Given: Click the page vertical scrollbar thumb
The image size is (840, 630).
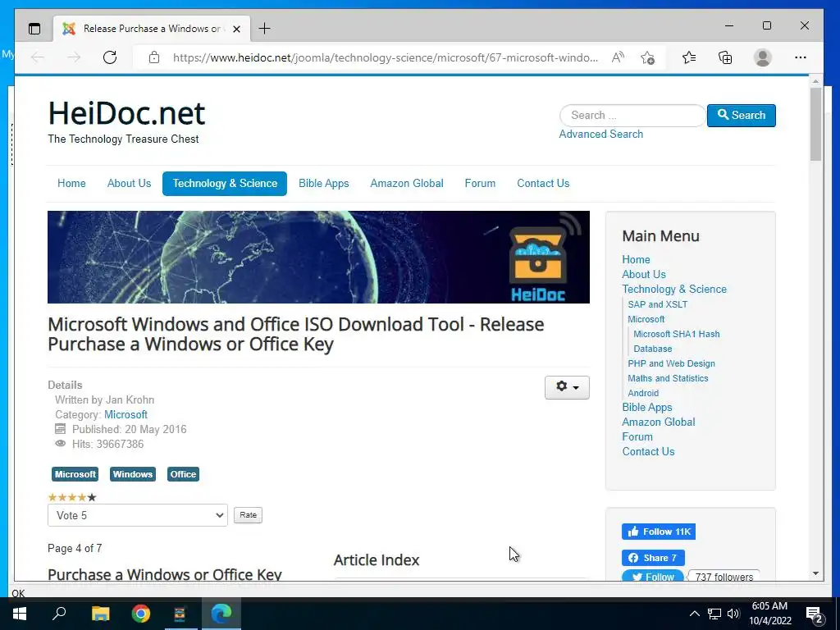Looking at the screenshot, I should click(x=815, y=125).
